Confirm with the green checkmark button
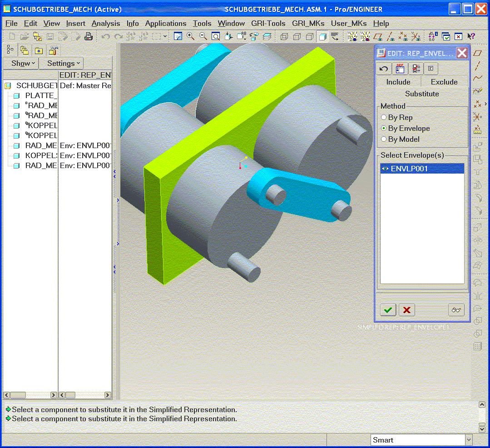 pos(388,310)
